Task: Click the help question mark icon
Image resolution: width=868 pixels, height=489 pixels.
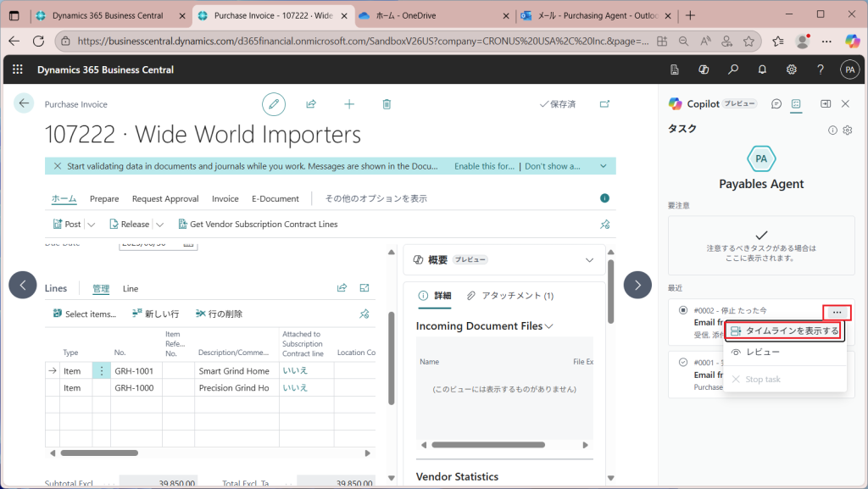Action: [x=821, y=69]
